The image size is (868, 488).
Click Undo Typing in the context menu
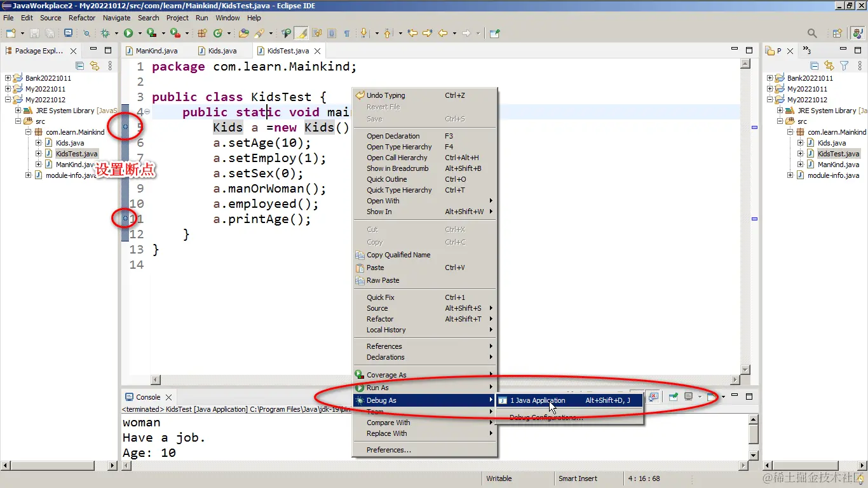[424, 95]
